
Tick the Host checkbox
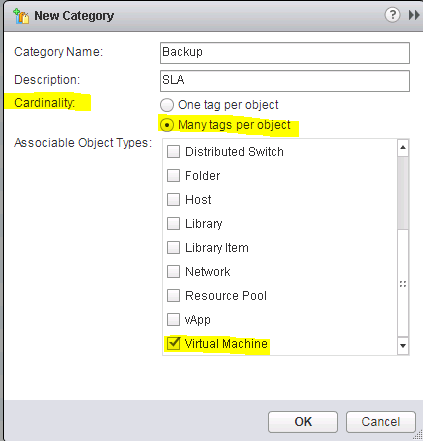point(173,199)
